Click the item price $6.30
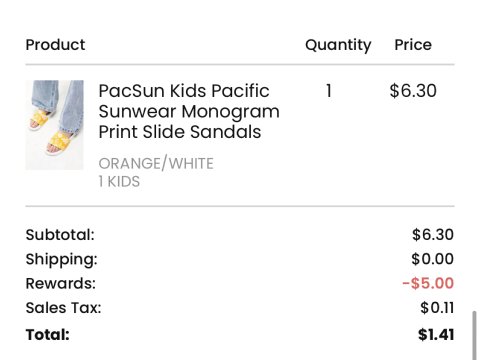Viewport: 480px width, 360px height. pyautogui.click(x=413, y=91)
